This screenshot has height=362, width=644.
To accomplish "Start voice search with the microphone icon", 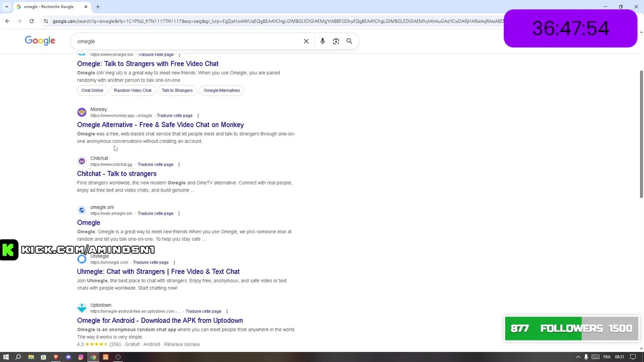I will pyautogui.click(x=323, y=41).
